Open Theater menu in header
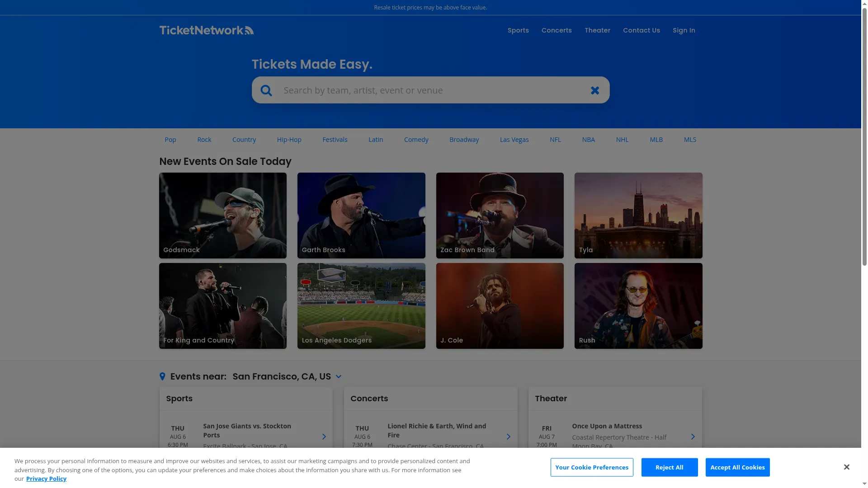The width and height of the screenshot is (868, 488). coord(597,30)
